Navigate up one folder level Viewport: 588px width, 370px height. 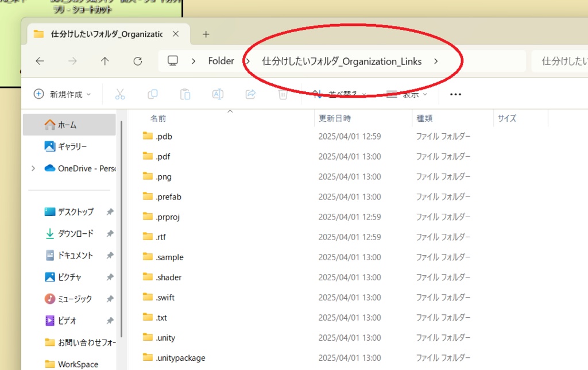click(x=105, y=61)
